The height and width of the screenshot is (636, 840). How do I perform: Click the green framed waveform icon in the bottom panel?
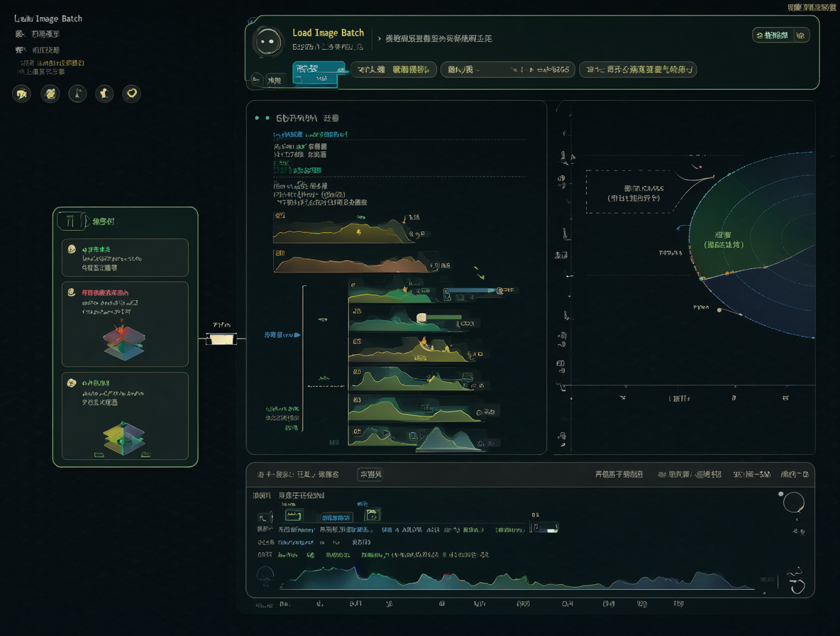point(294,515)
